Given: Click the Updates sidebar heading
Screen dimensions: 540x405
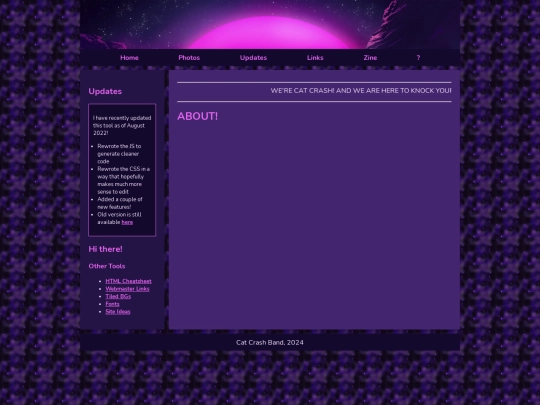Looking at the screenshot, I should (105, 91).
